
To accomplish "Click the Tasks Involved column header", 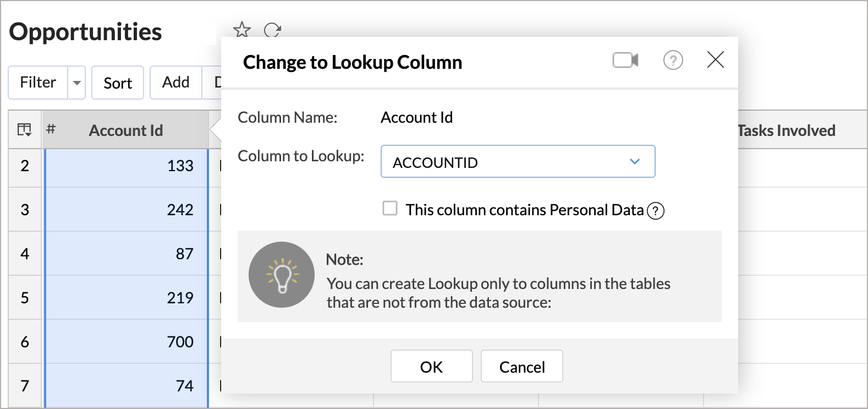I will (x=788, y=130).
